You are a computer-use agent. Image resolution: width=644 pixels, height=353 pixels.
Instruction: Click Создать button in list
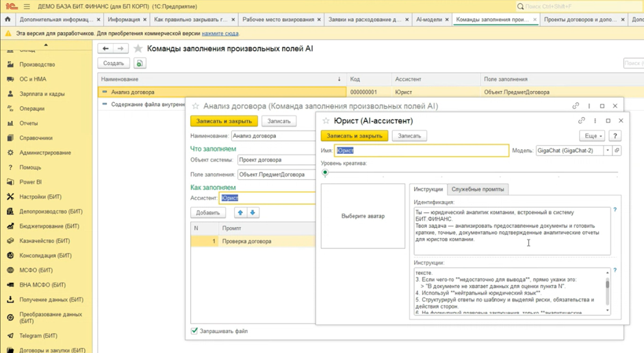pyautogui.click(x=114, y=63)
